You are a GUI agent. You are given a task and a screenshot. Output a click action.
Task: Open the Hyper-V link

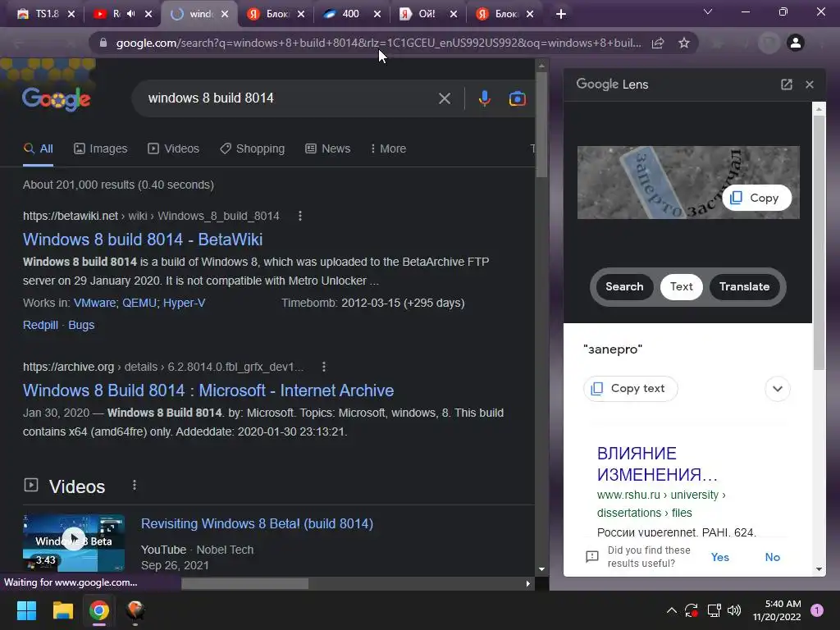[x=184, y=304]
